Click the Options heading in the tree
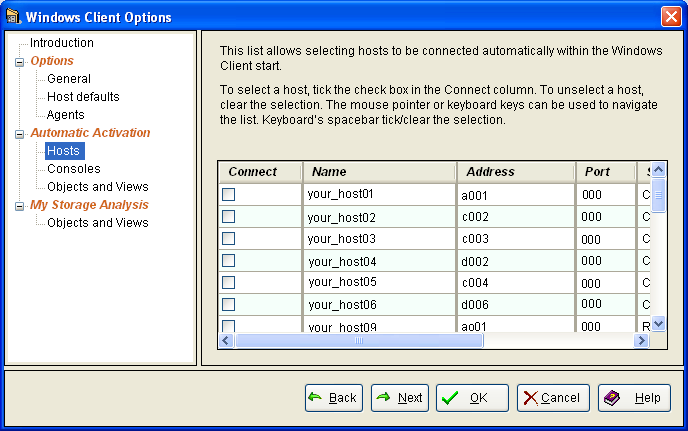 (52, 61)
